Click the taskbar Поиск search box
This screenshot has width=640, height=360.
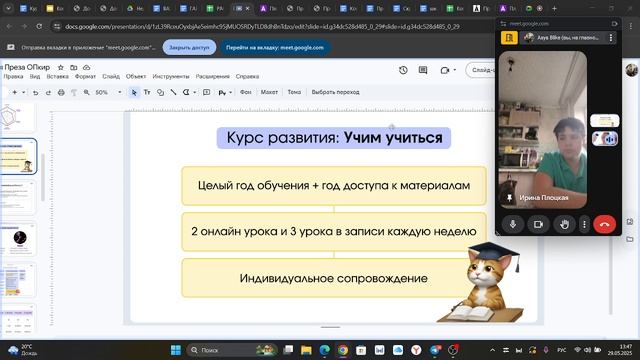tap(232, 350)
